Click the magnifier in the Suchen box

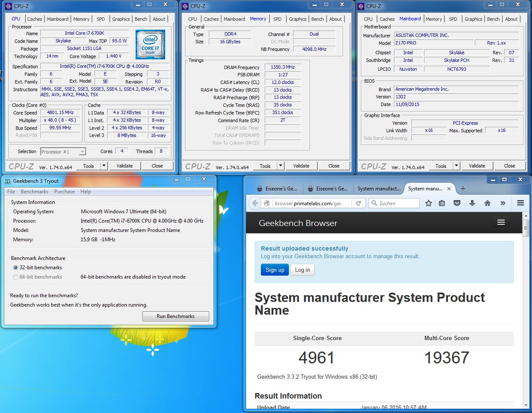374,203
